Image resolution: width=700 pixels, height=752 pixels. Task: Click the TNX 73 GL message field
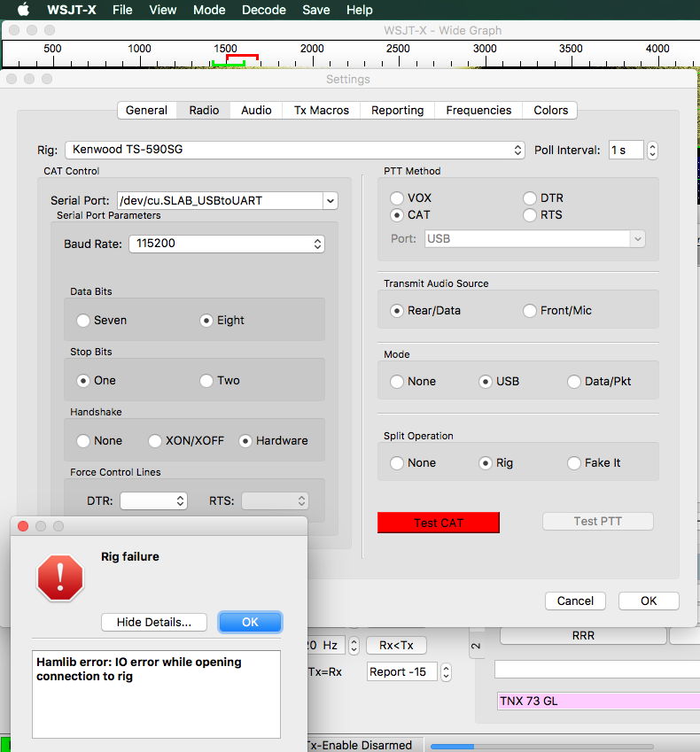pos(599,702)
